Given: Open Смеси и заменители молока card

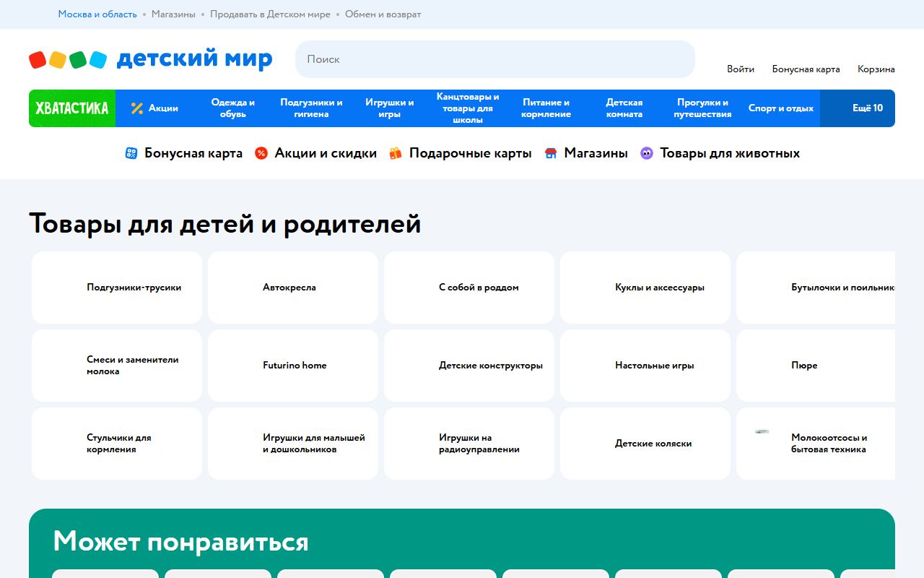Looking at the screenshot, I should [x=117, y=366].
